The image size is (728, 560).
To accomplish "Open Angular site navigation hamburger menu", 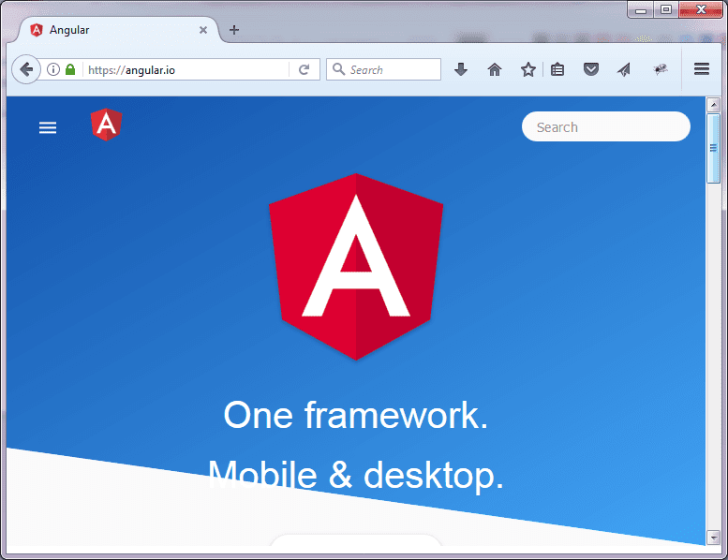I will (x=48, y=127).
